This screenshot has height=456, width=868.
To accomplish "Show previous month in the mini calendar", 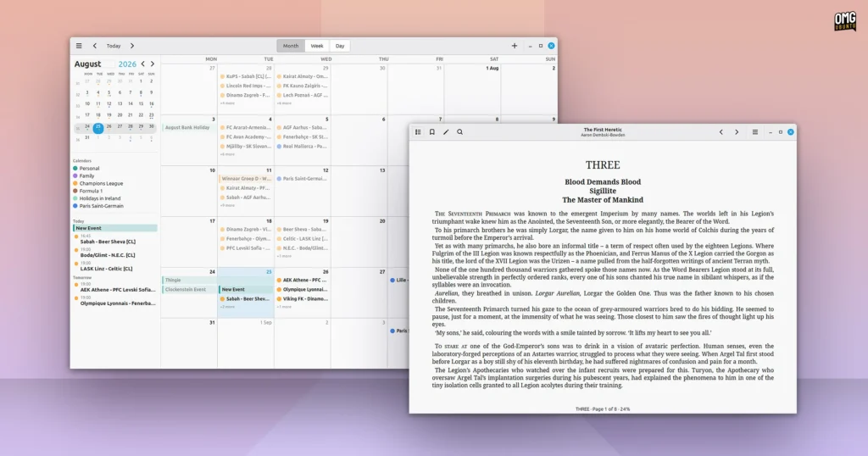I will point(142,64).
